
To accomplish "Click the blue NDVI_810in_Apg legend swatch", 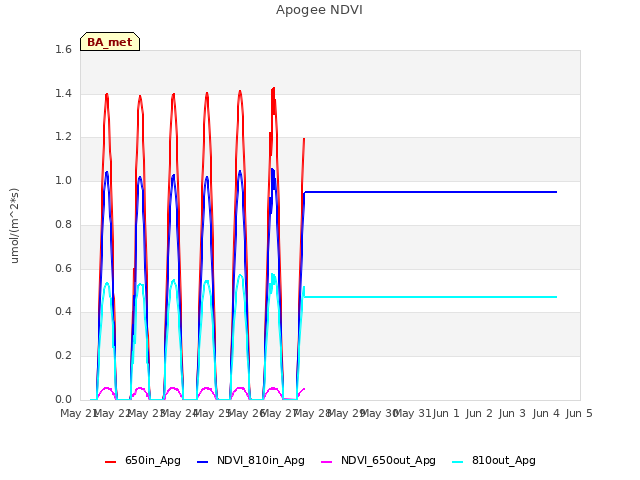I will coord(202,462).
